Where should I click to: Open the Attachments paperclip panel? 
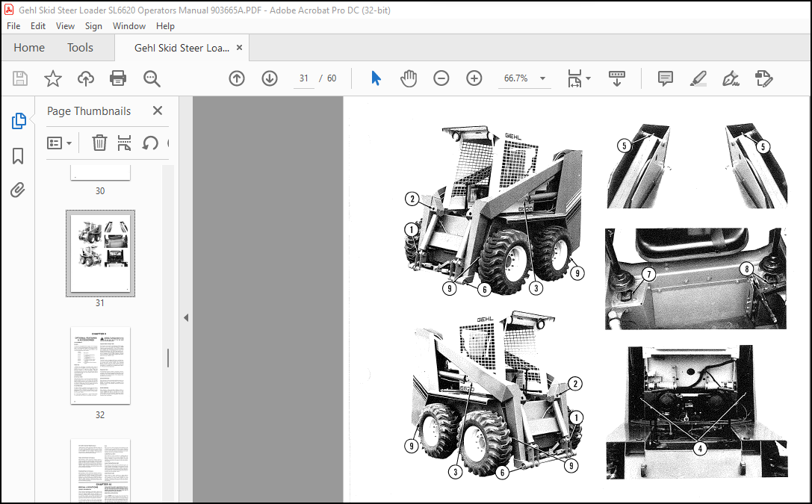[x=18, y=190]
